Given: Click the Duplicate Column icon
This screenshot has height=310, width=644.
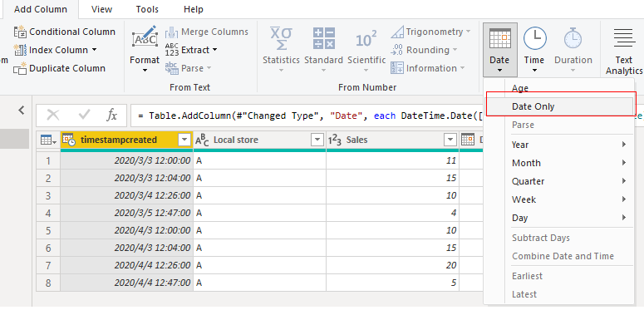Looking at the screenshot, I should click(x=20, y=68).
